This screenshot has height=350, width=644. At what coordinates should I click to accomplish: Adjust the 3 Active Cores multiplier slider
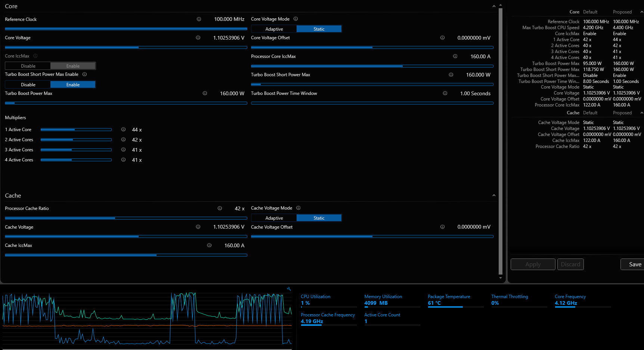coord(76,150)
